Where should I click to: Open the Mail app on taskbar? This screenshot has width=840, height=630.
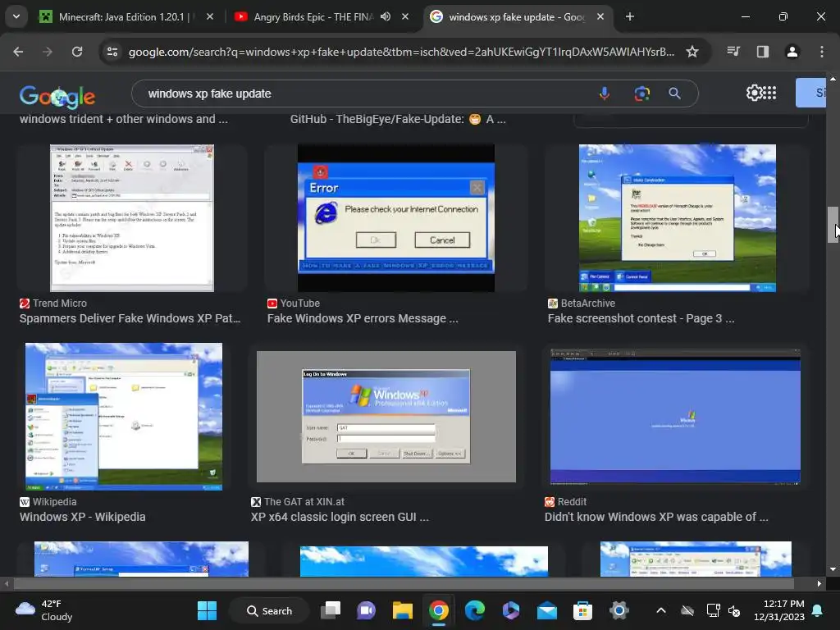(x=547, y=610)
